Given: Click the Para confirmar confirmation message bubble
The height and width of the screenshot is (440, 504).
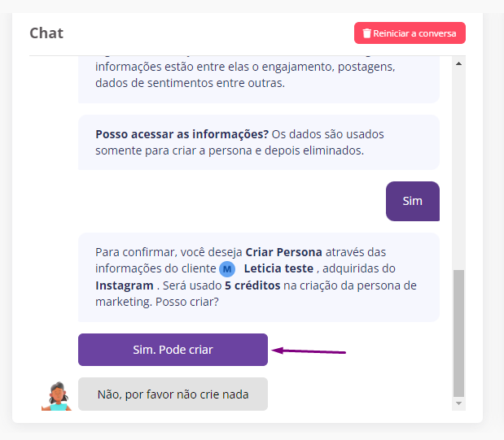Looking at the screenshot, I should pos(259,277).
